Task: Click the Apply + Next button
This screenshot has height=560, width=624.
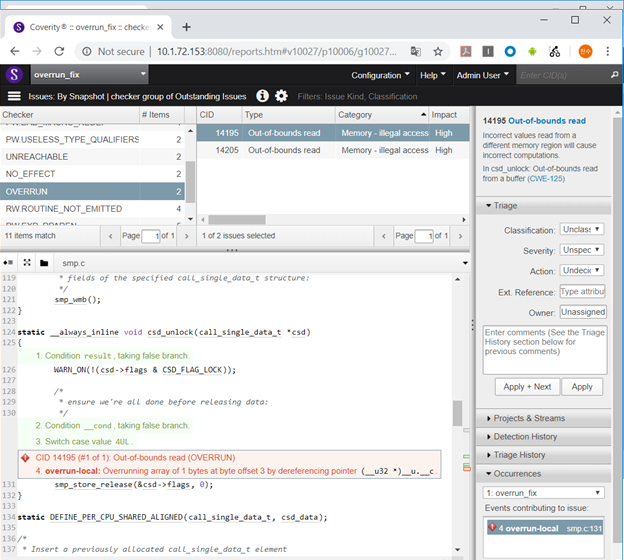Action: click(526, 386)
